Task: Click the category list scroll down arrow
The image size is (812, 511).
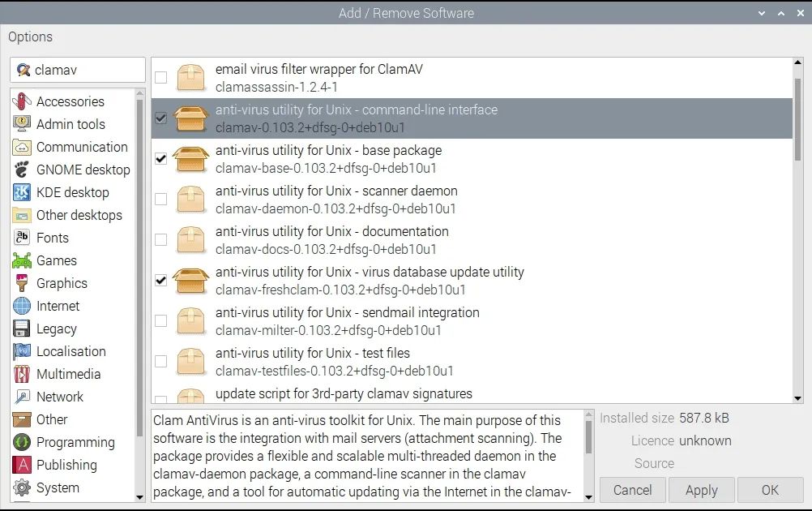Action: pyautogui.click(x=140, y=497)
